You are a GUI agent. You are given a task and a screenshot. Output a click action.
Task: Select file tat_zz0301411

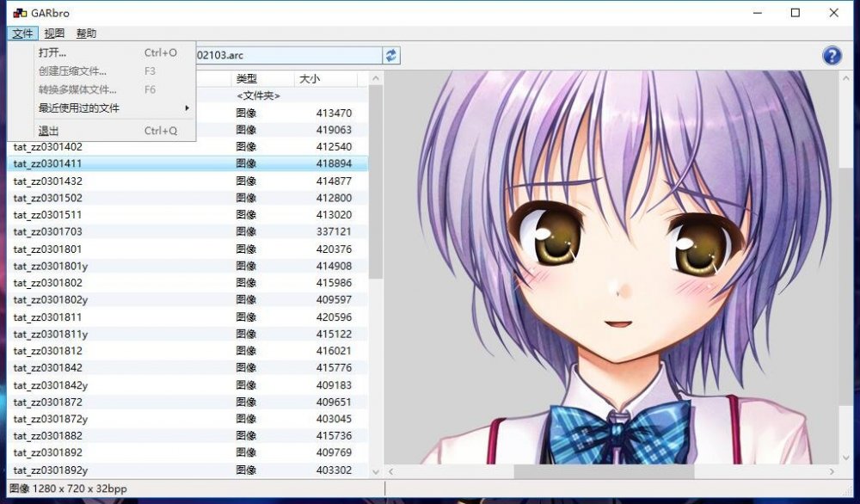coord(187,163)
